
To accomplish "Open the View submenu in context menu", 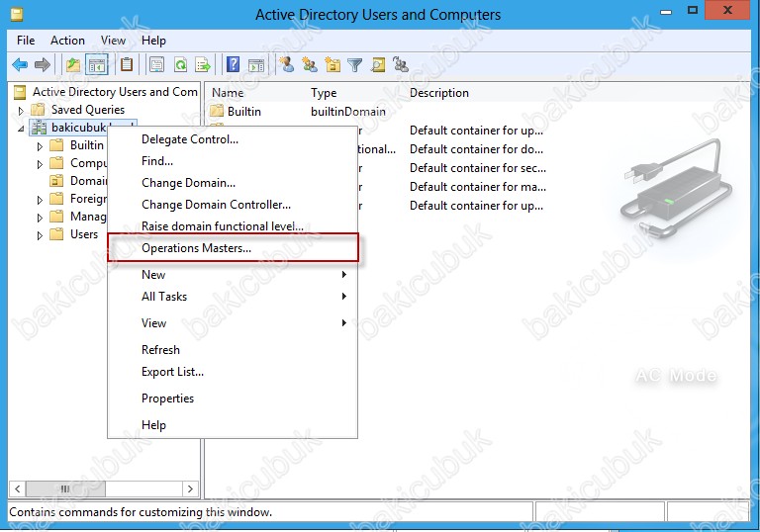I will tap(233, 323).
